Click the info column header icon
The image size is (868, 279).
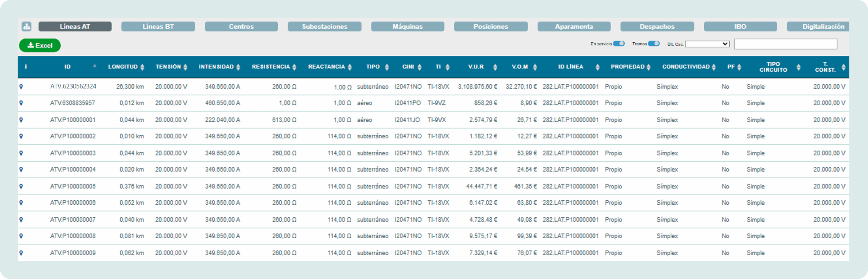click(26, 67)
